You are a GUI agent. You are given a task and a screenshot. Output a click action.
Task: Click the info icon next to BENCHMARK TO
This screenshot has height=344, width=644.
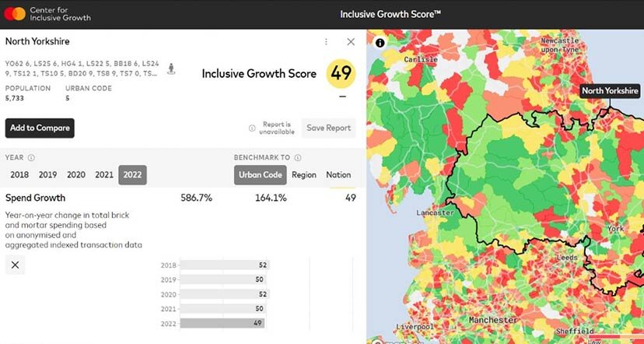298,157
